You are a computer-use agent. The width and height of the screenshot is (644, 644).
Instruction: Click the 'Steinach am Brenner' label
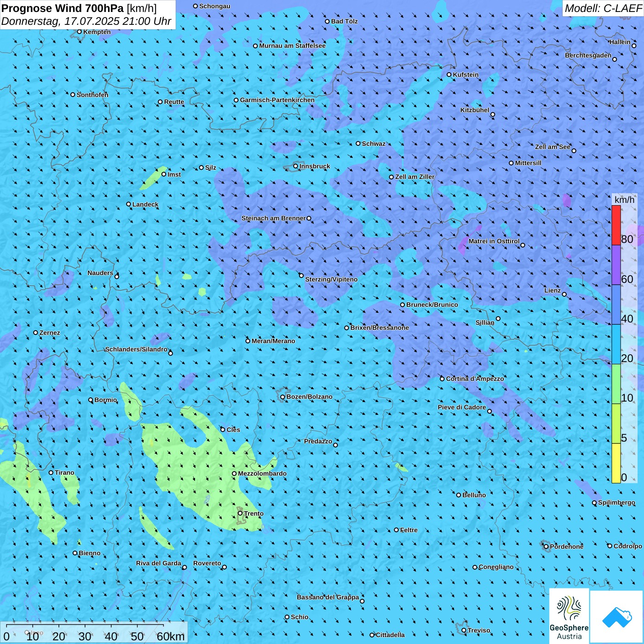(274, 218)
